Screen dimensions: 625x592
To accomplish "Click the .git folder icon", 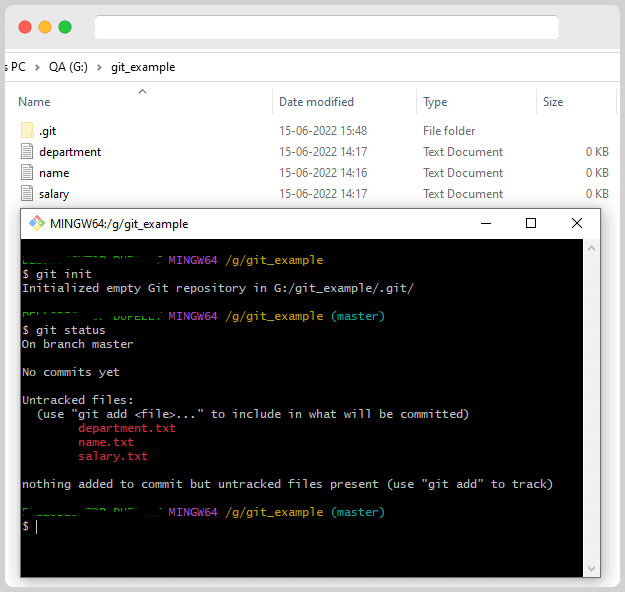I will 27,130.
